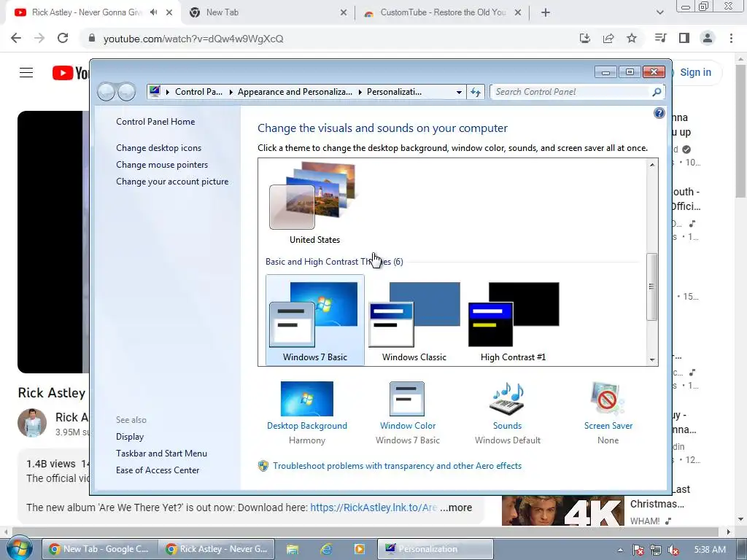Open Troubleshoot transparency and Aero effects link
Screen dimensions: 747x560
397,466
